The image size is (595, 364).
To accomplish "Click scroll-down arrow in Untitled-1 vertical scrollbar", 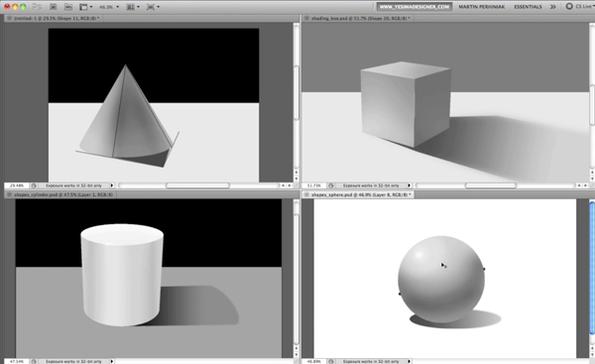I will (x=297, y=179).
